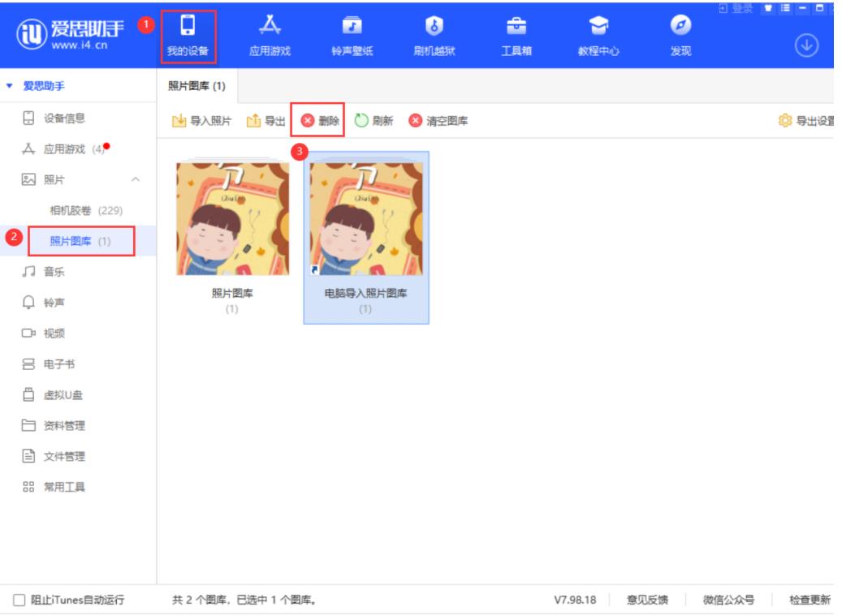
Task: Collapse the 爱思助手 sidebar tree
Action: tap(9, 86)
